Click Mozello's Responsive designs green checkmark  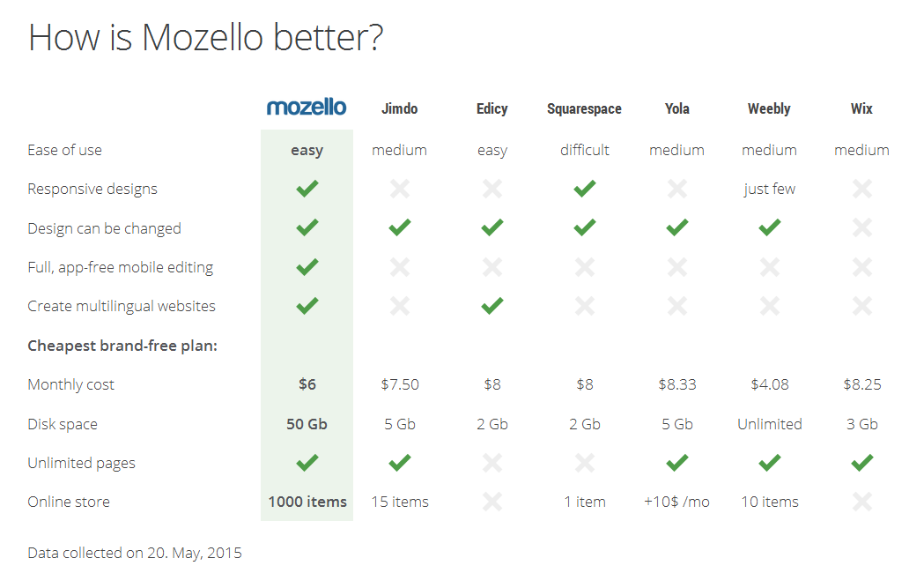(x=307, y=189)
